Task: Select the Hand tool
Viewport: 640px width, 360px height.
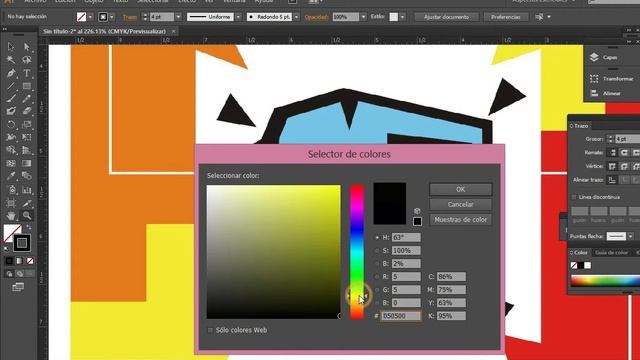Action: click(11, 216)
